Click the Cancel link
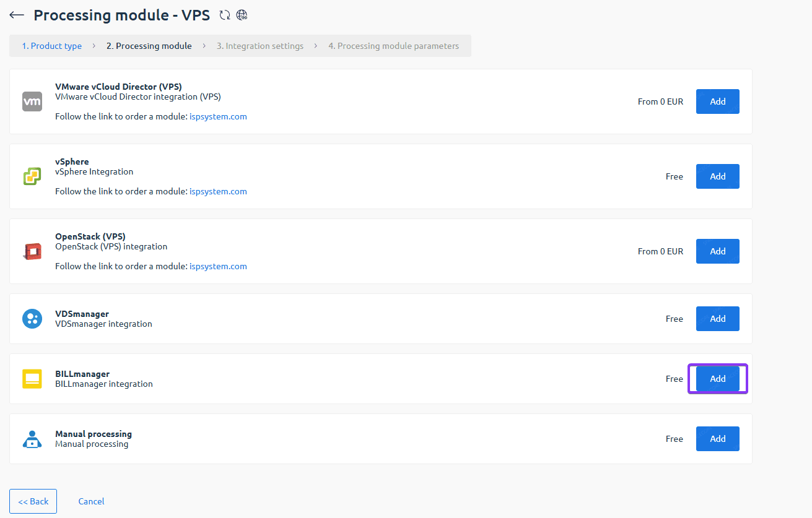The width and height of the screenshot is (812, 518). point(91,501)
